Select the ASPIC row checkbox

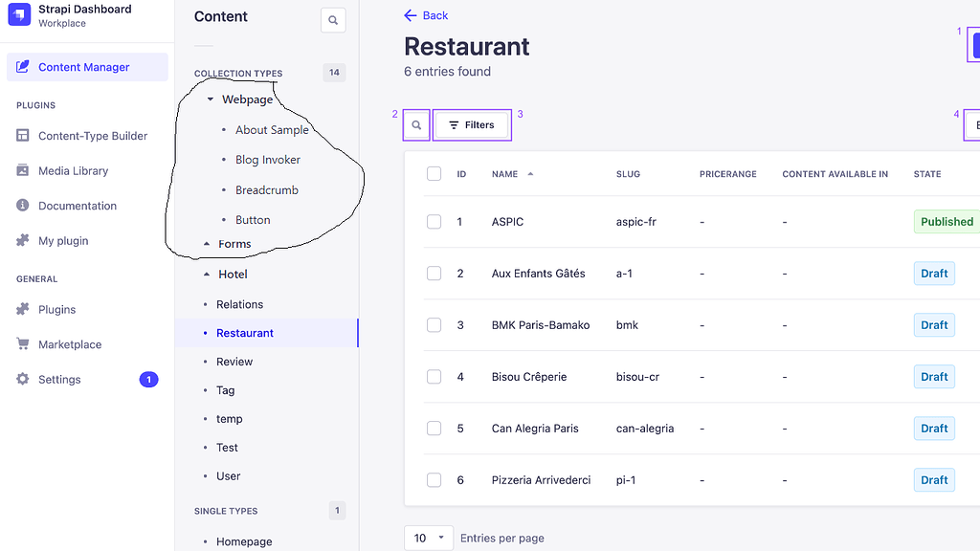click(434, 222)
